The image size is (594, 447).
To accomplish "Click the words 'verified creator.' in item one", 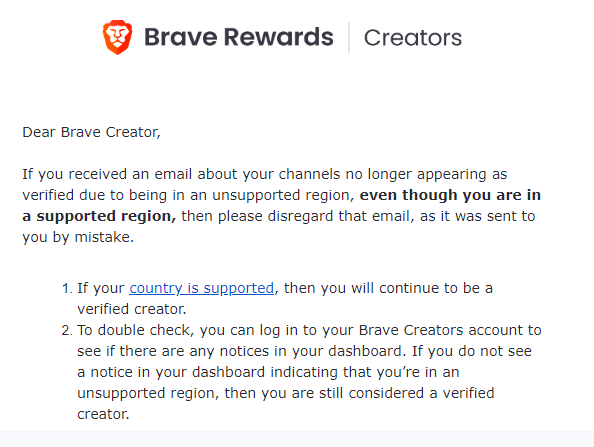I will 132,309.
